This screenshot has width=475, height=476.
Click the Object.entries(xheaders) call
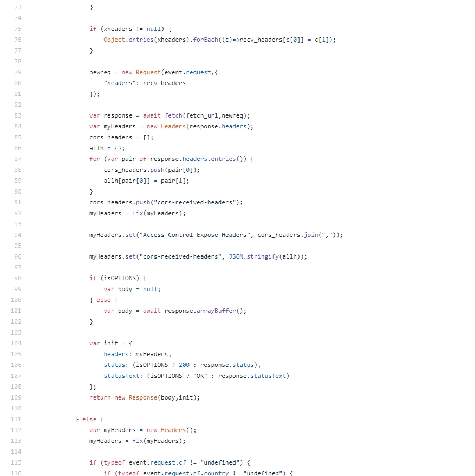(146, 40)
